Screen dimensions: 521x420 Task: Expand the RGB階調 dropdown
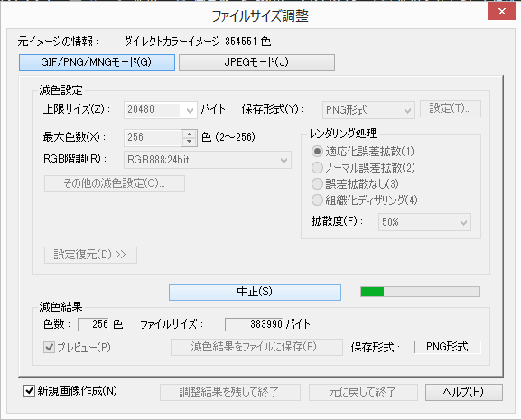coord(208,160)
